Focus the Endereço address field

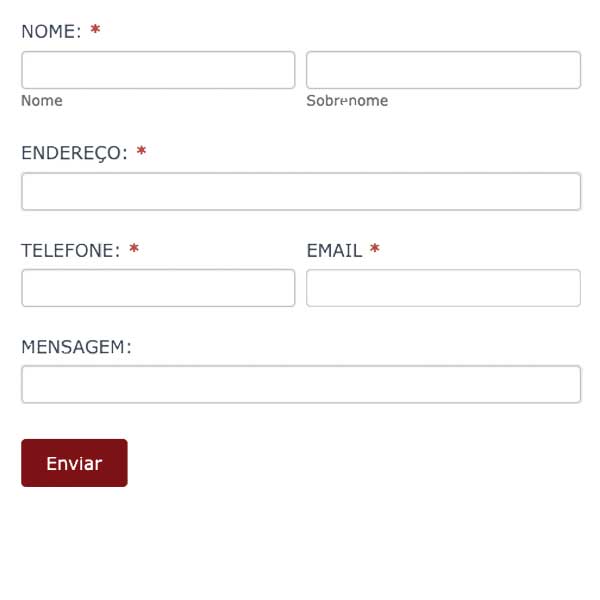300,192
